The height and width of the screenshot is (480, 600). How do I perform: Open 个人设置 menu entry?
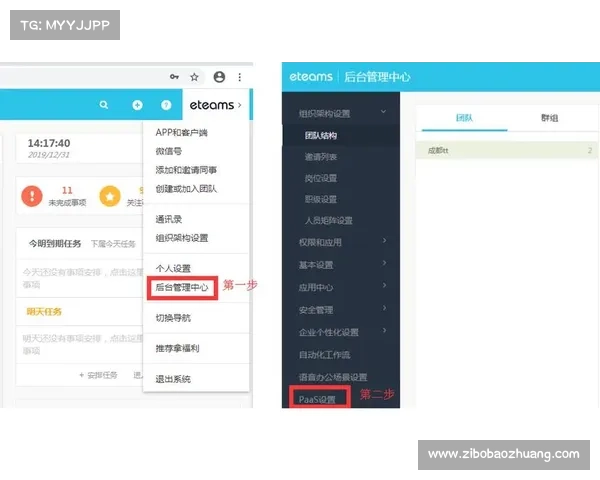pyautogui.click(x=173, y=268)
